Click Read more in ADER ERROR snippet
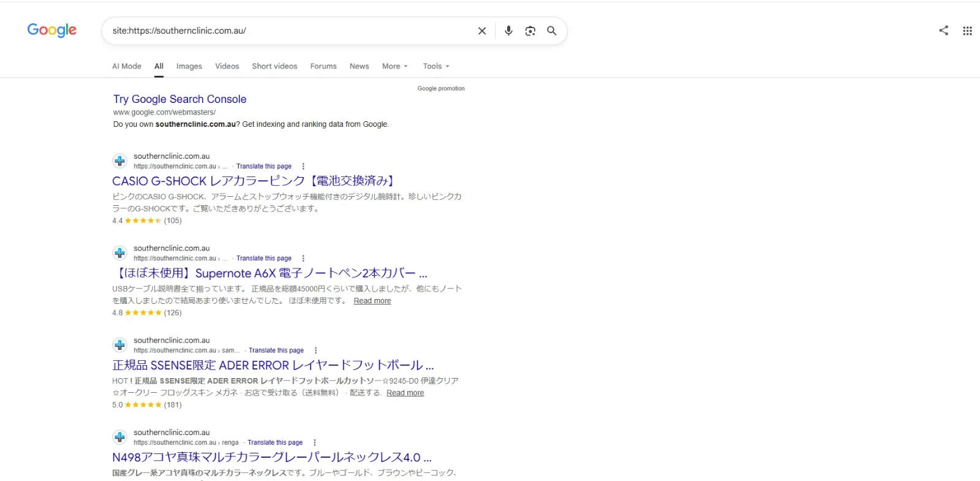The image size is (980, 481). pyautogui.click(x=405, y=393)
